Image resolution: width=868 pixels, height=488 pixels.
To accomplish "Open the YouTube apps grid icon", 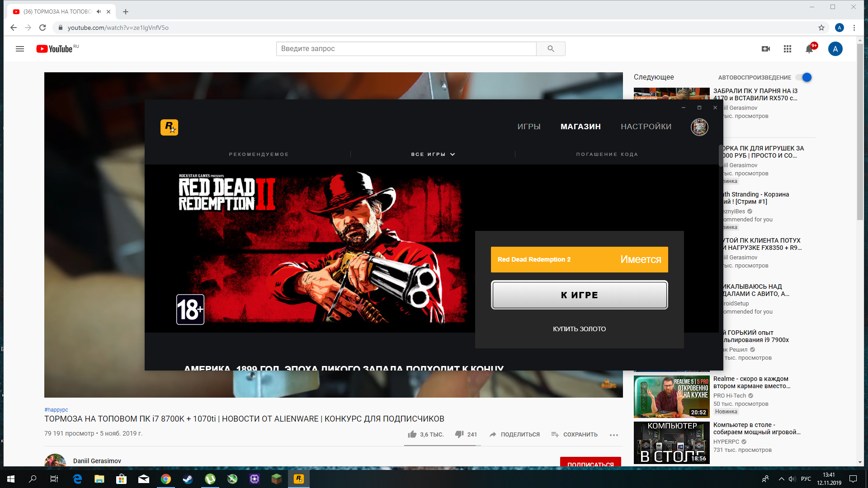I will [x=787, y=49].
